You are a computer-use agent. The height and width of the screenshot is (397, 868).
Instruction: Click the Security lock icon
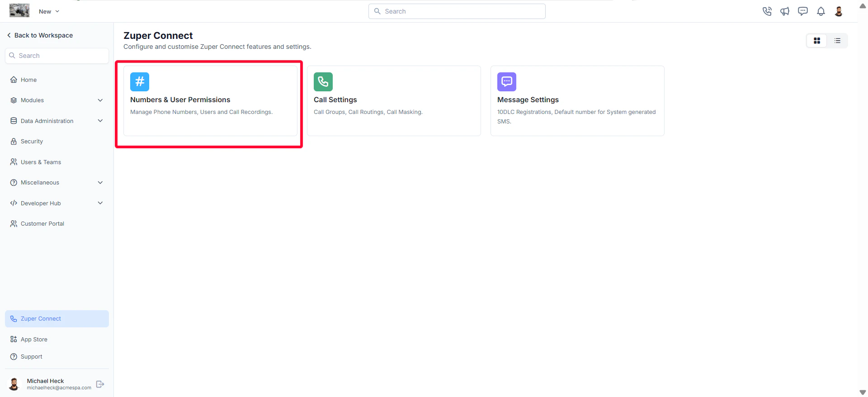click(x=14, y=142)
